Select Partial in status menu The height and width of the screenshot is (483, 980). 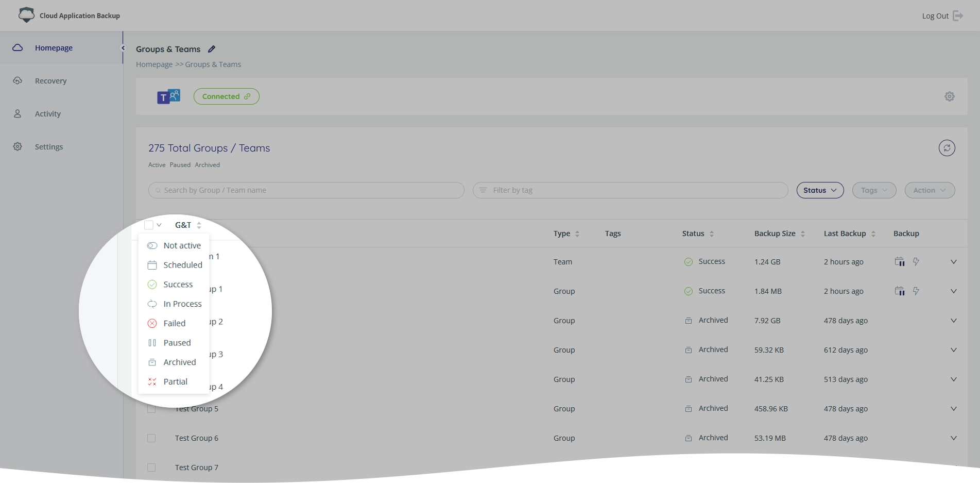click(x=174, y=381)
